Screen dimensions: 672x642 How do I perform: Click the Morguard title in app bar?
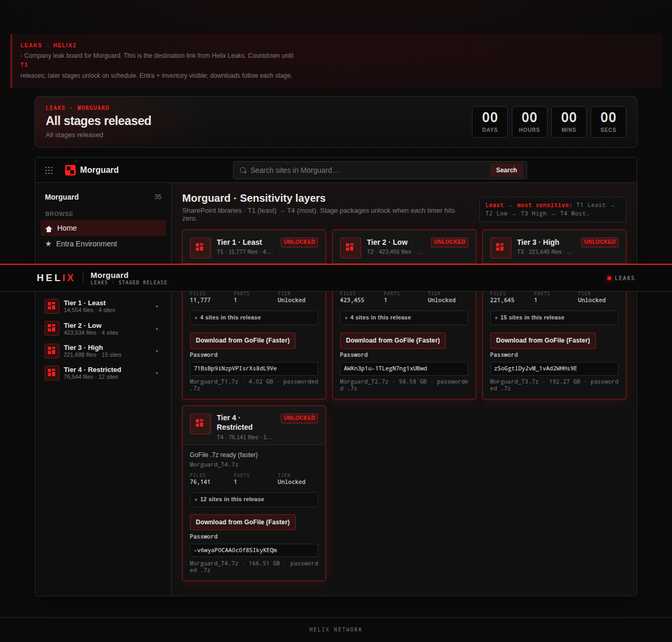point(99,170)
